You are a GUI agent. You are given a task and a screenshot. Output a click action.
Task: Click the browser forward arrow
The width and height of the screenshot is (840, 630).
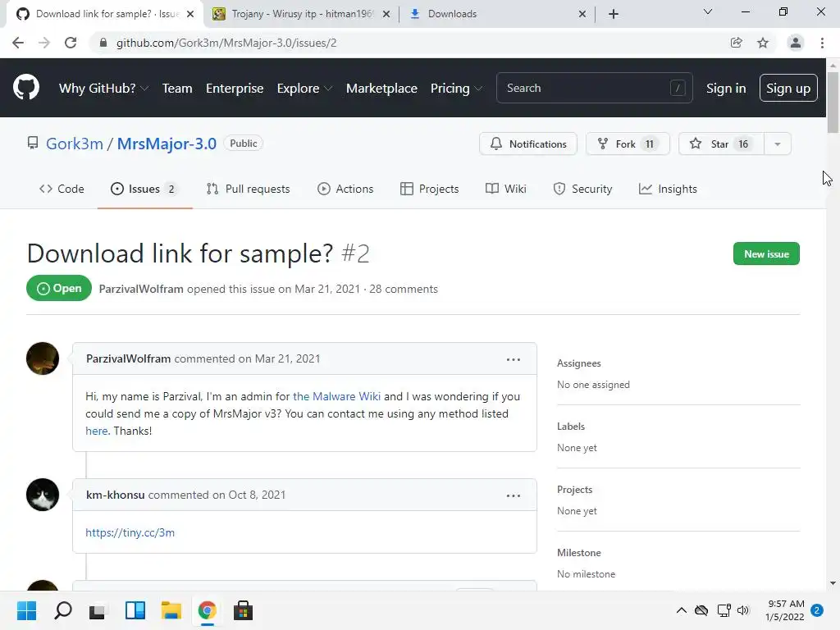(44, 43)
